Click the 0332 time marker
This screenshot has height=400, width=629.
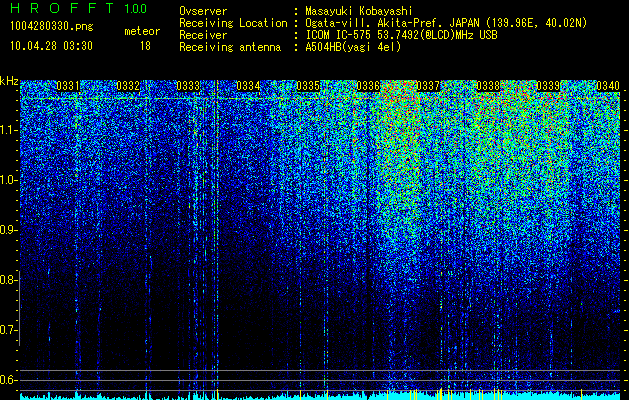point(128,86)
